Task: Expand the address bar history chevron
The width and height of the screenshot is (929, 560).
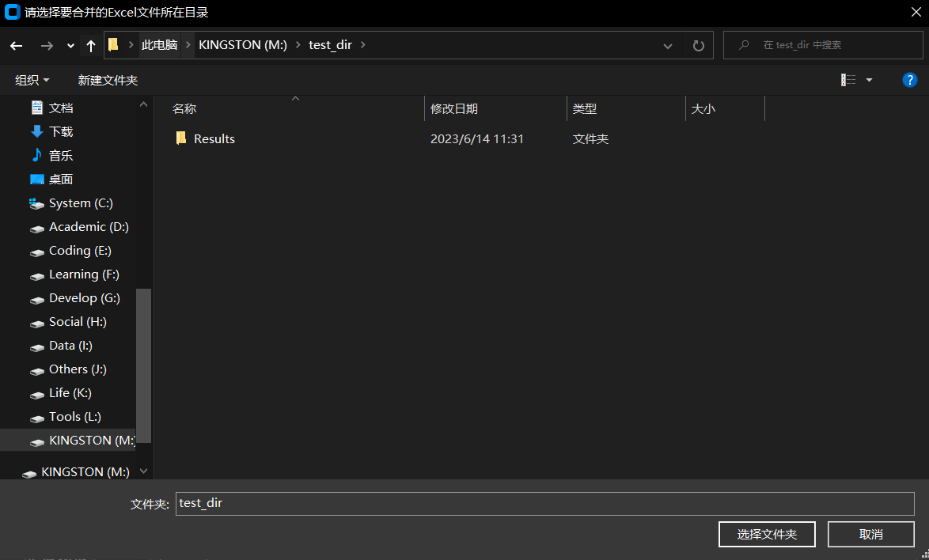Action: (667, 45)
